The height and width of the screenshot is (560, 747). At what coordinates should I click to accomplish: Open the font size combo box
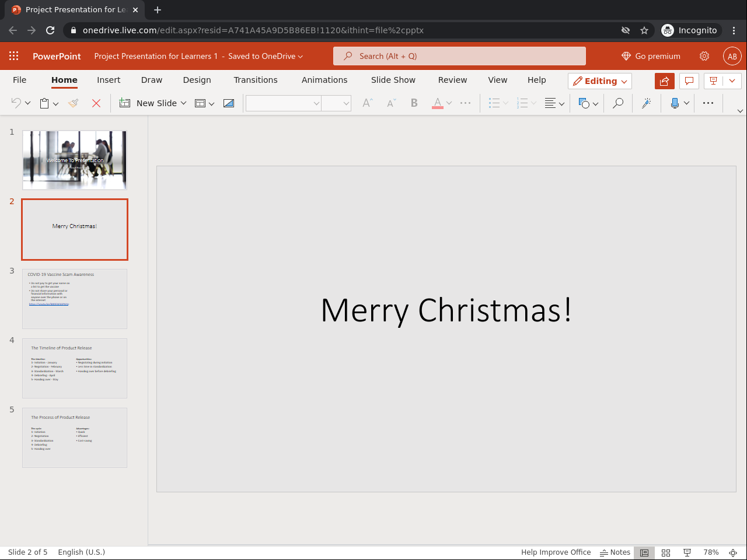(x=336, y=103)
